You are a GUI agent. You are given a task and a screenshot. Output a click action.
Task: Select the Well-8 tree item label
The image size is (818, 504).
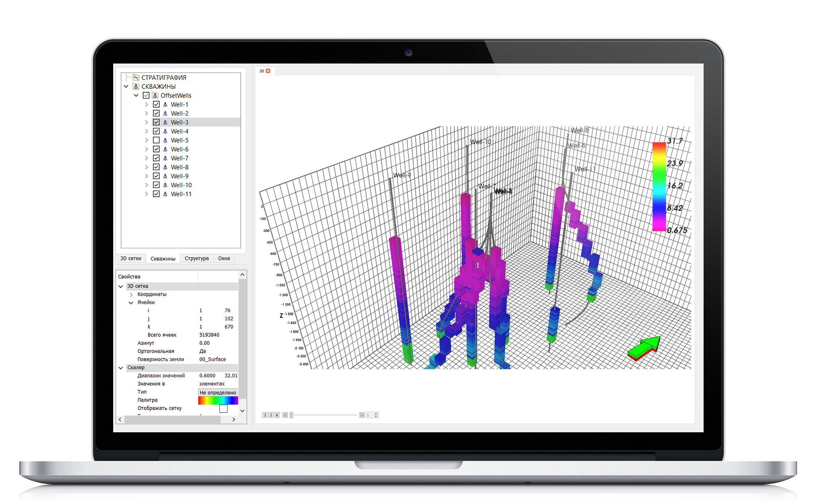180,167
